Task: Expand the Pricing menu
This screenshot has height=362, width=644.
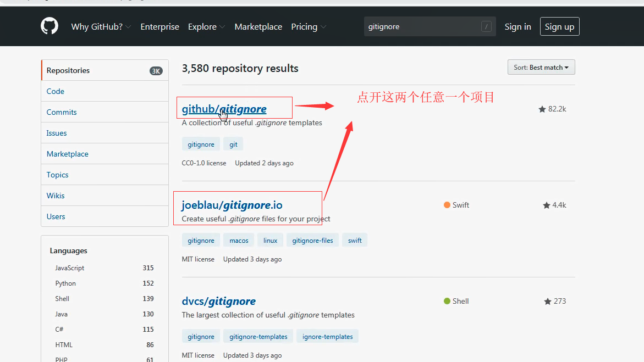Action: (309, 27)
